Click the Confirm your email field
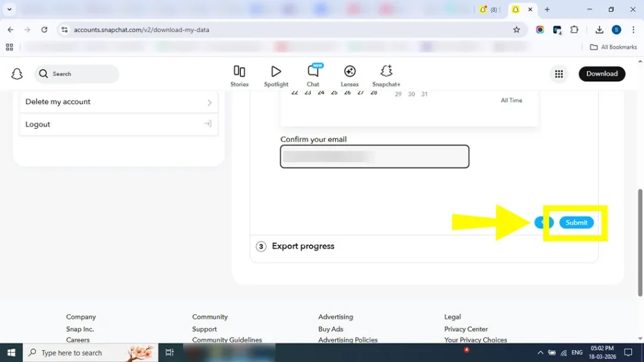Viewport: 644px width, 362px height. click(374, 156)
